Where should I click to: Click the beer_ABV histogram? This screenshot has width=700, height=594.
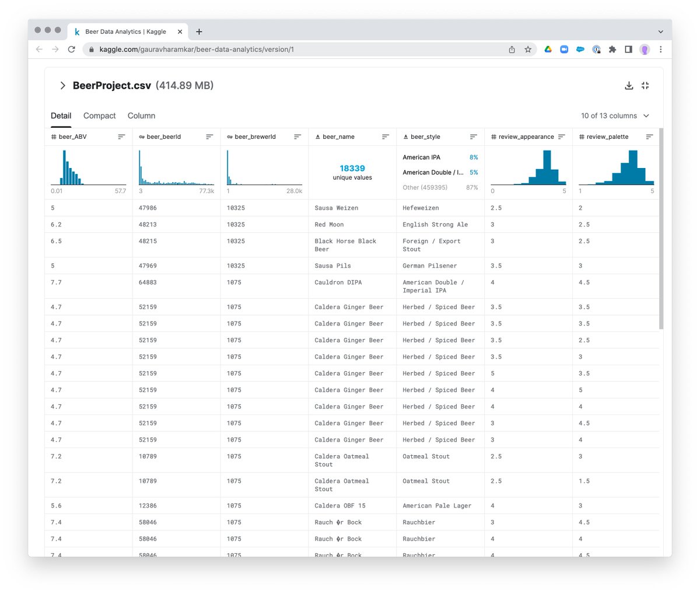[88, 167]
